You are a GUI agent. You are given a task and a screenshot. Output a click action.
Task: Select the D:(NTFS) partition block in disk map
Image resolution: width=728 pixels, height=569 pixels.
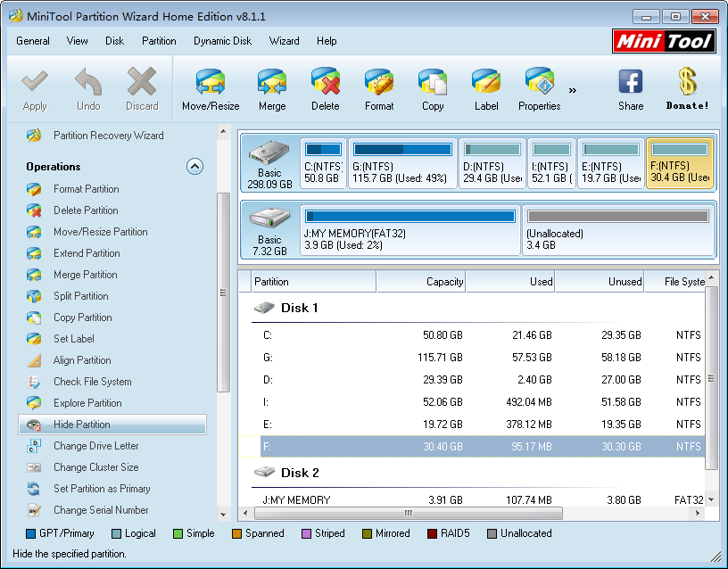click(492, 163)
